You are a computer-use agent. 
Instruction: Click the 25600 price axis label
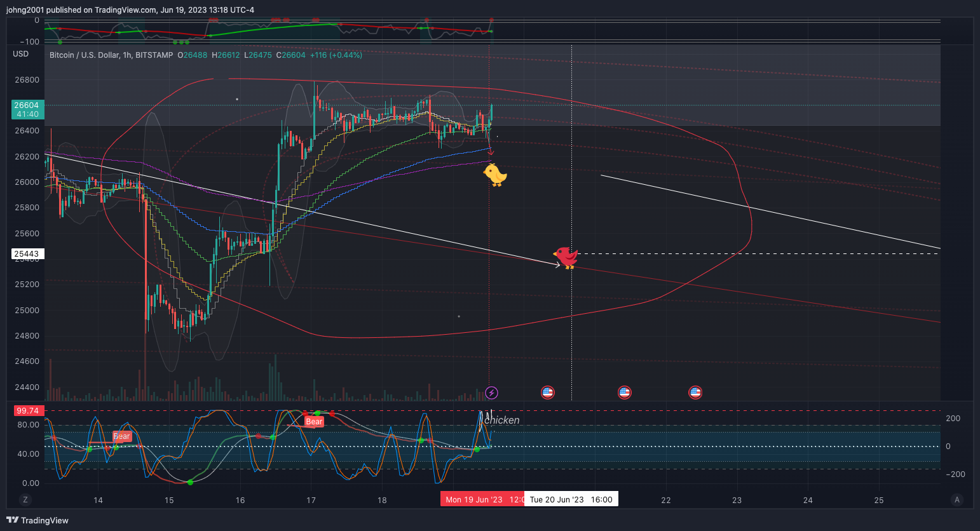click(x=27, y=234)
